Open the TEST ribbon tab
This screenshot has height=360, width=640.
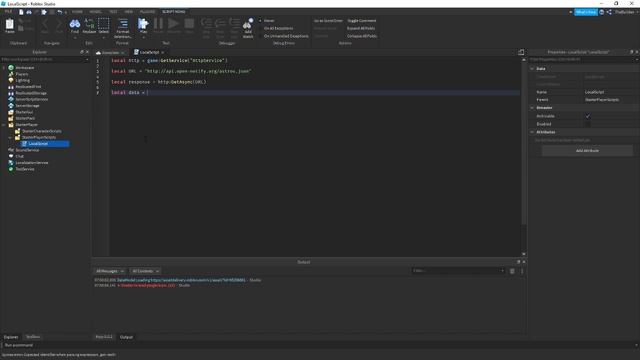pos(113,12)
